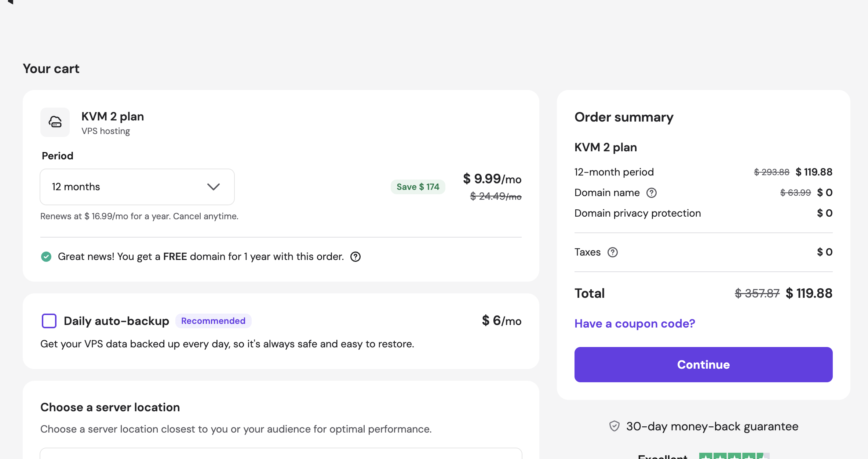The width and height of the screenshot is (868, 459).
Task: Click the KVM 2 plan cart title
Action: pos(113,116)
